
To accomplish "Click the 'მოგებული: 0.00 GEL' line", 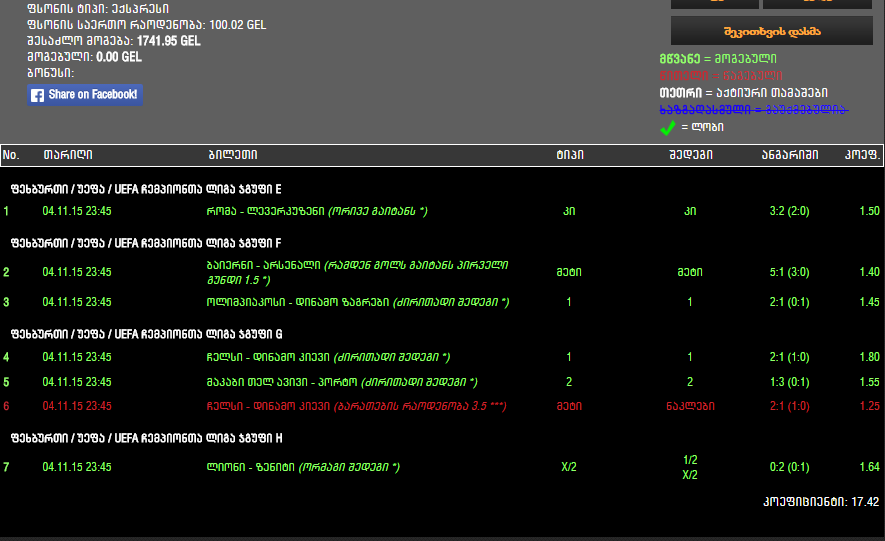I will pyautogui.click(x=84, y=57).
